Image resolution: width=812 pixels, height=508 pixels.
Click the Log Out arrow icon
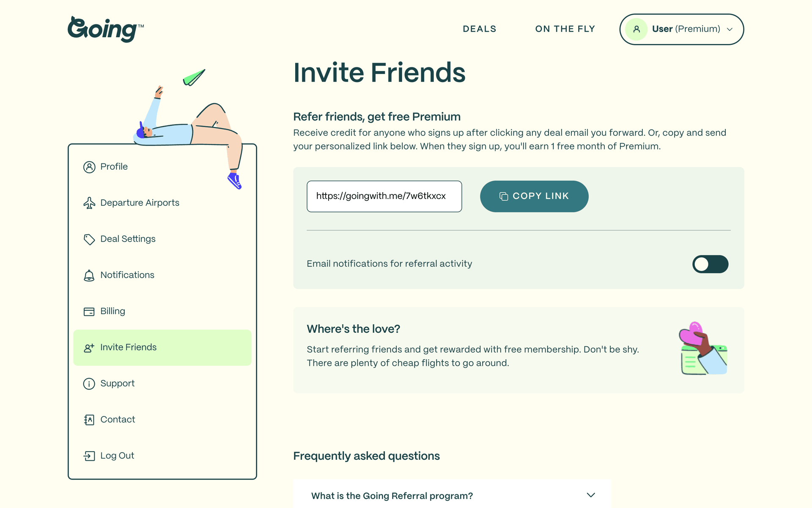(x=89, y=456)
